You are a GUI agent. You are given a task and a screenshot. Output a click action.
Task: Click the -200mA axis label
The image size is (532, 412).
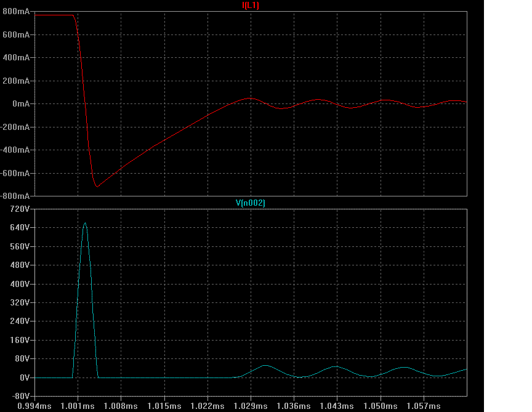point(15,127)
